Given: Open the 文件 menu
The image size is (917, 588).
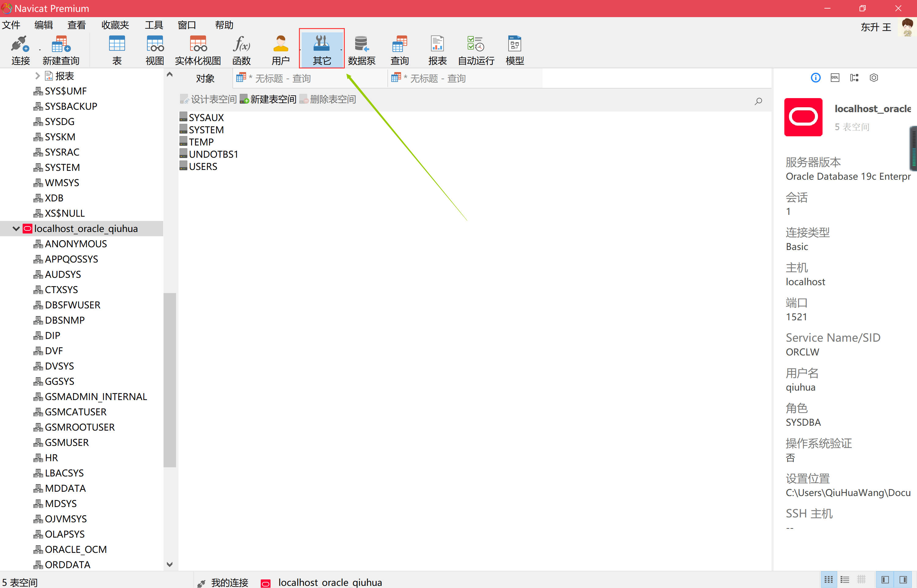Looking at the screenshot, I should [x=11, y=25].
